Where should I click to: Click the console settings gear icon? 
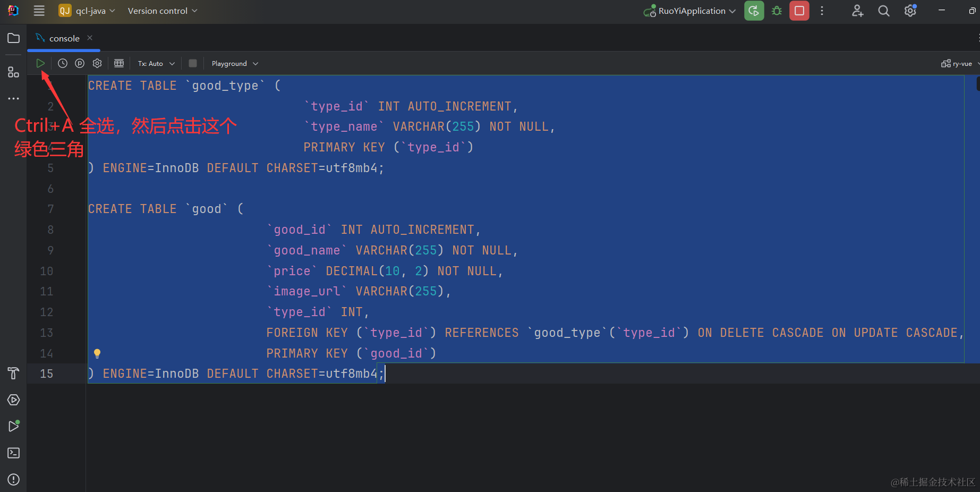click(x=97, y=63)
